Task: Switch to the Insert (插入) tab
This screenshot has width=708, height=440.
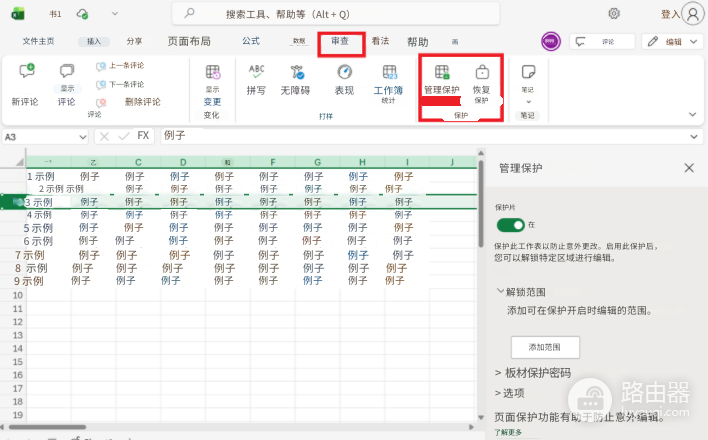Action: [94, 42]
